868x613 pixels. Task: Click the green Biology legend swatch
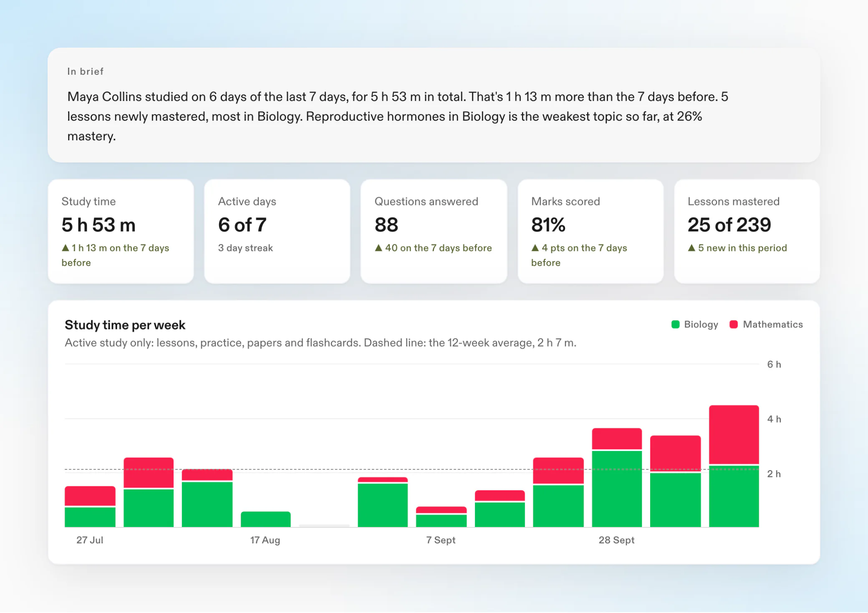pyautogui.click(x=675, y=324)
